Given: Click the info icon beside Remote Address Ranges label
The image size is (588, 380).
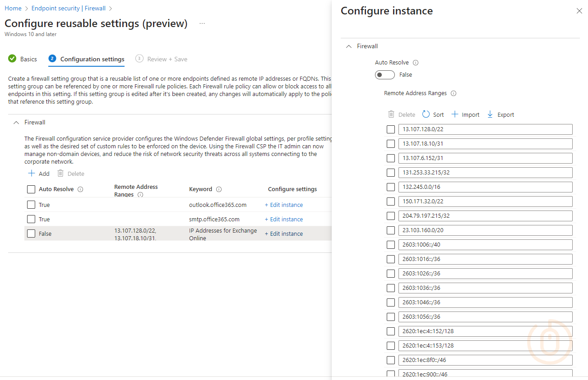Looking at the screenshot, I should (454, 93).
